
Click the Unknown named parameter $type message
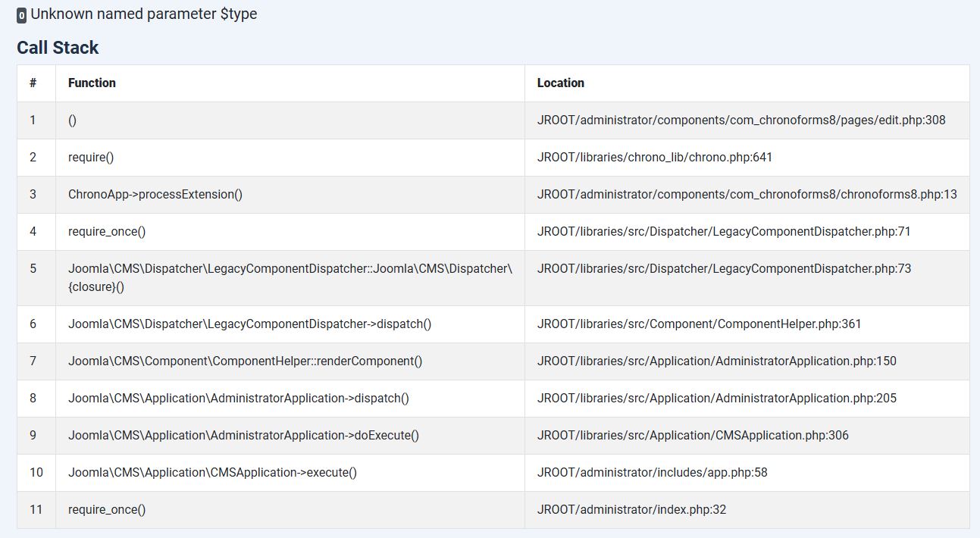coord(143,14)
